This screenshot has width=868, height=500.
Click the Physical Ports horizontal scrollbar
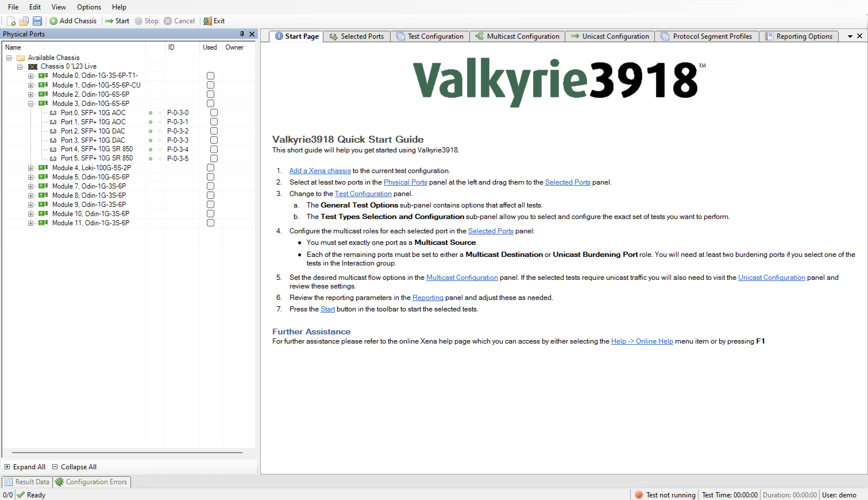coord(127,453)
